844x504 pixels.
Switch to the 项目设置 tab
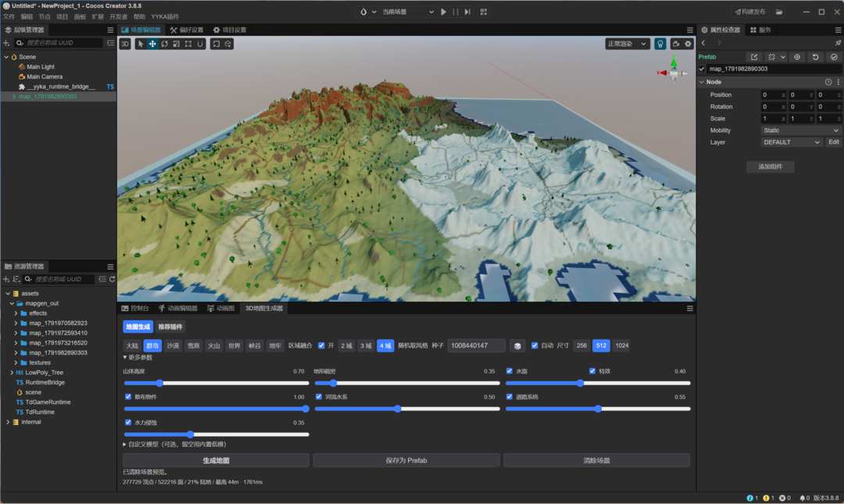click(x=230, y=30)
